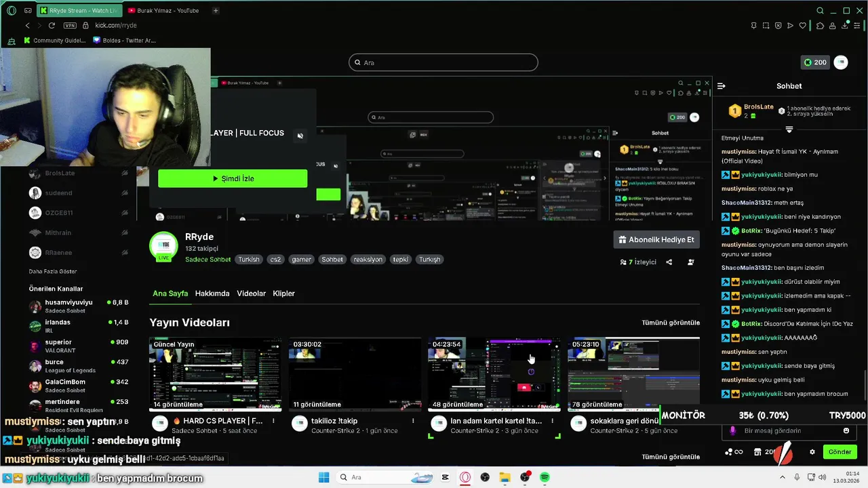This screenshot has width=868, height=488.
Task: Share the channel via share icon
Action: (669, 262)
